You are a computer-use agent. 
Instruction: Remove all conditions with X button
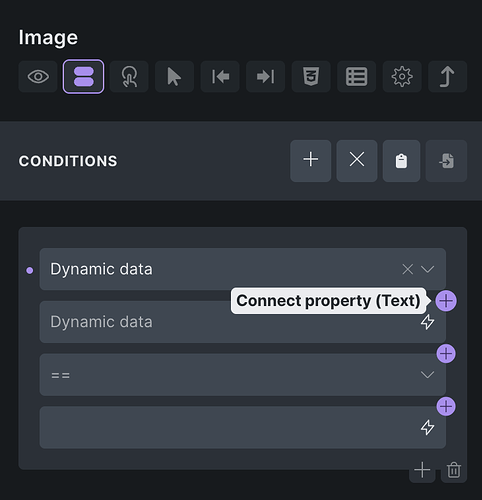pyautogui.click(x=357, y=161)
